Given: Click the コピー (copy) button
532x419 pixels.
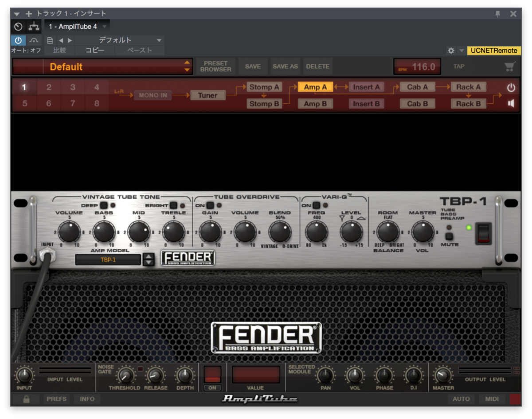Looking at the screenshot, I should 95,51.
